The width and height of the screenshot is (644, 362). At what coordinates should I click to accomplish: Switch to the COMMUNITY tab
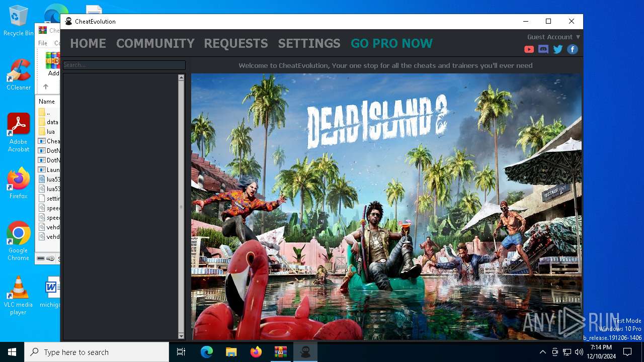pyautogui.click(x=155, y=43)
